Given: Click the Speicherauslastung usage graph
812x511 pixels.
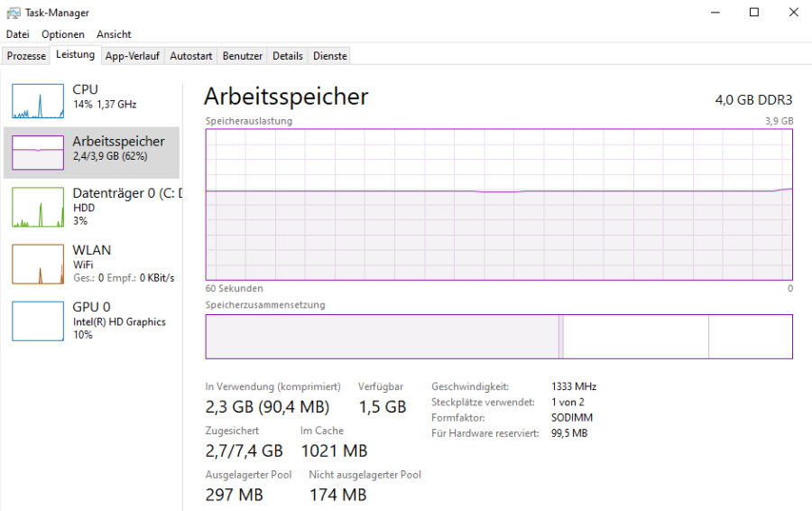Looking at the screenshot, I should 499,205.
